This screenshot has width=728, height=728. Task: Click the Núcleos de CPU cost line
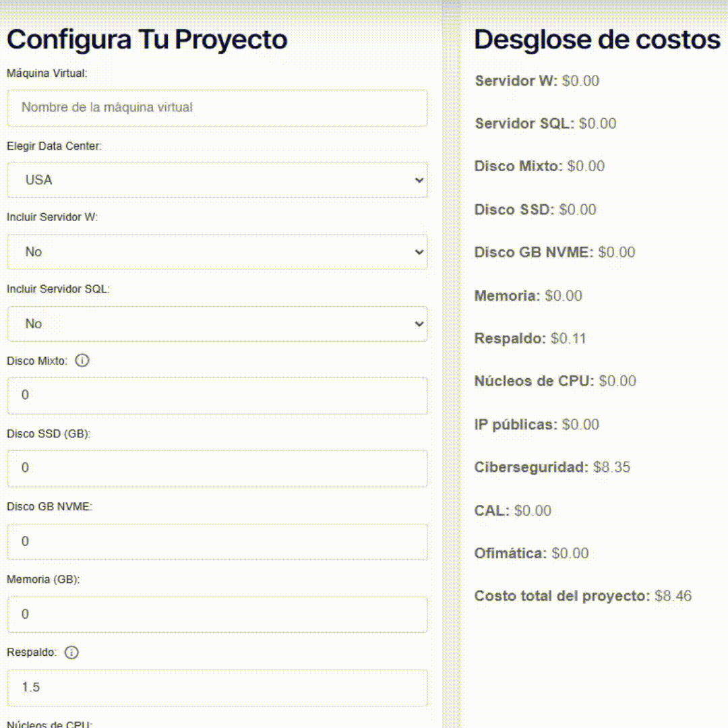[555, 381]
